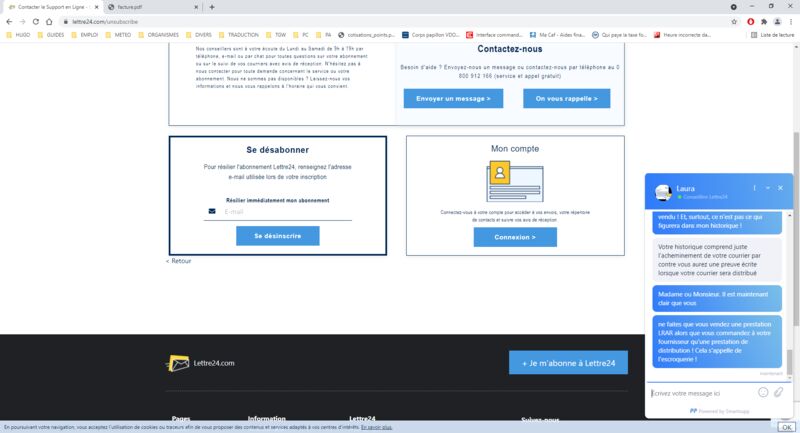Image resolution: width=800 pixels, height=433 pixels.
Task: Close the facture.pdf tab
Action: (196, 7)
